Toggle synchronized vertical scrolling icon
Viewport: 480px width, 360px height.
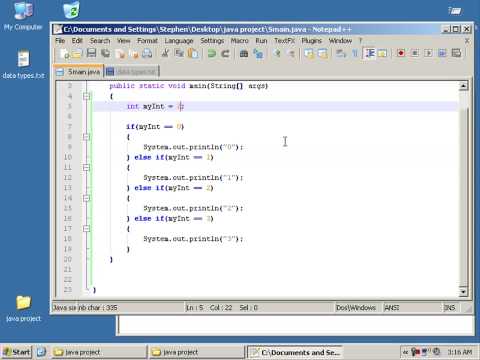pos(309,53)
